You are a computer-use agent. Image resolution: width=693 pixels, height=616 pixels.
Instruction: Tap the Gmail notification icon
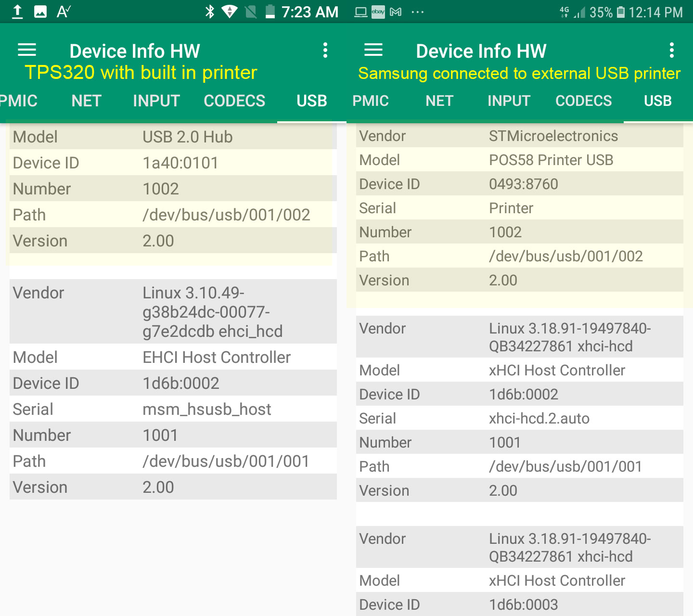pos(396,12)
